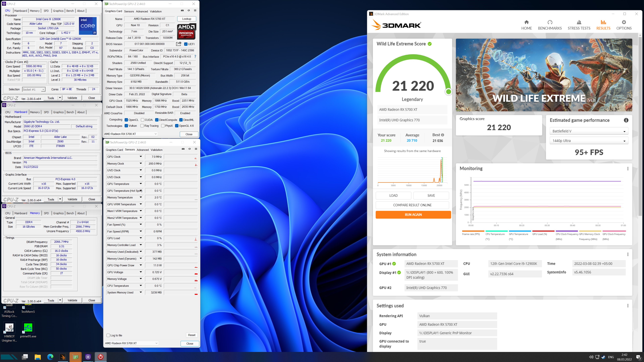Click the red power icon app in the taskbar
Viewport: 644px width, 362px height.
[100, 357]
